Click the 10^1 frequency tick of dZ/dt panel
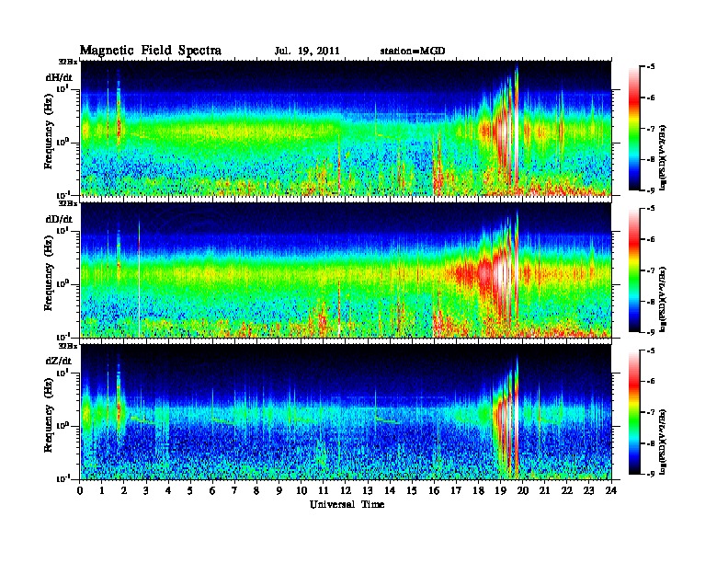This screenshot has width=728, height=563. point(63,373)
